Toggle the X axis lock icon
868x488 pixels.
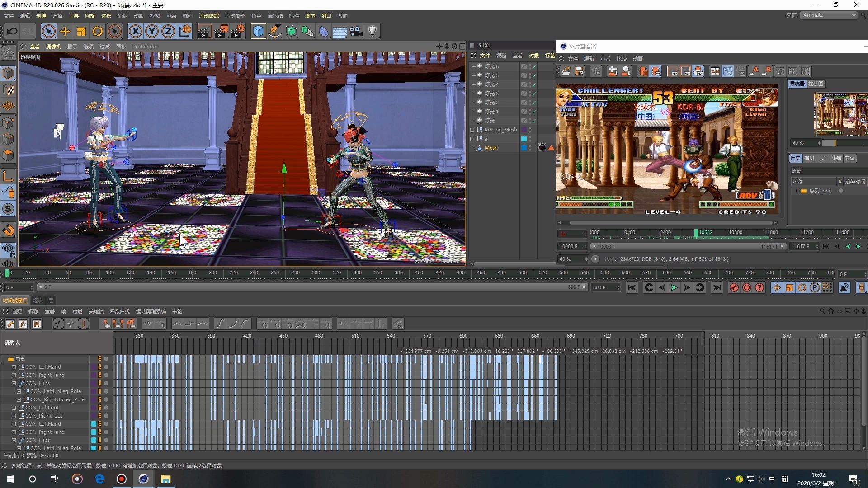(x=135, y=31)
